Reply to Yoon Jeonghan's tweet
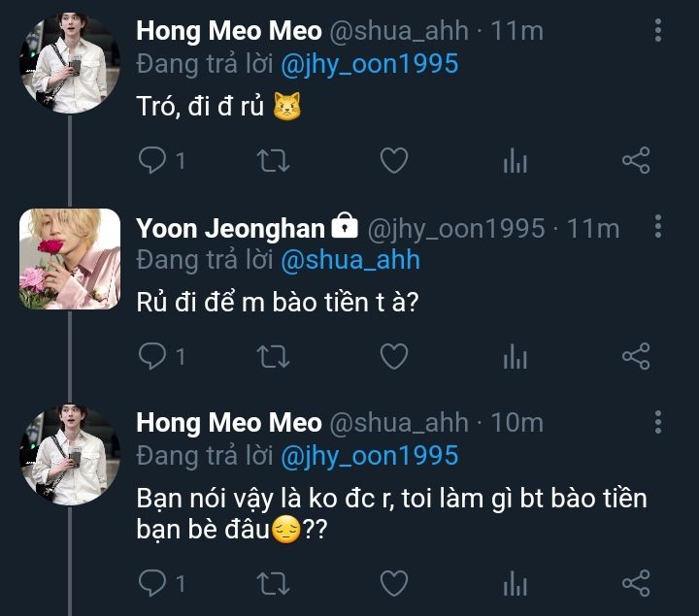The image size is (699, 616). point(152,357)
